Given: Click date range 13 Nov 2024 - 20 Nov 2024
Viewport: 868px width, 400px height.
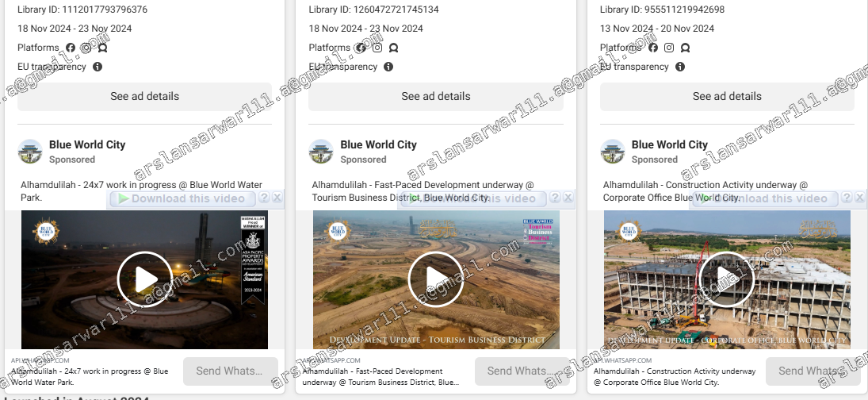Looking at the screenshot, I should click(x=657, y=29).
